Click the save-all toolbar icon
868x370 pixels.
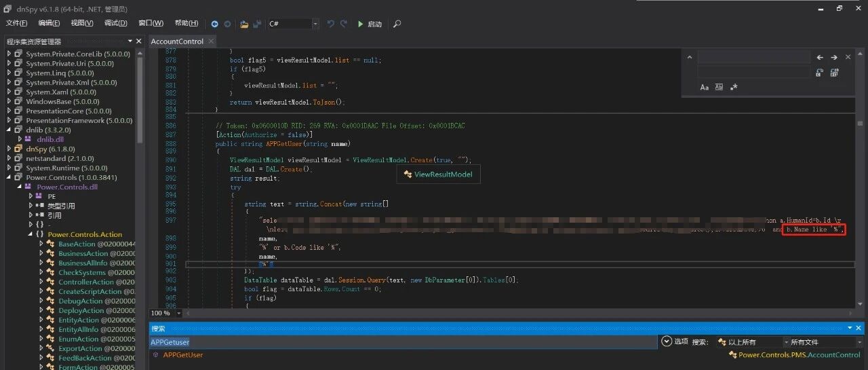click(x=257, y=24)
